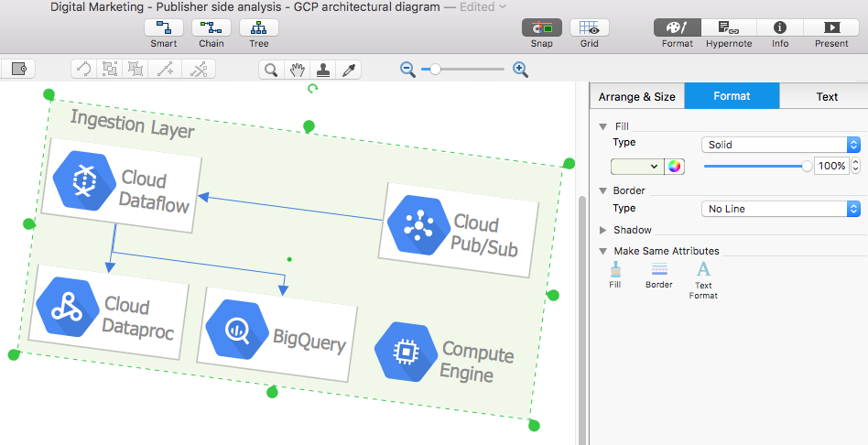This screenshot has height=445, width=868.
Task: Click the magnifier zoom tool
Action: point(271,69)
